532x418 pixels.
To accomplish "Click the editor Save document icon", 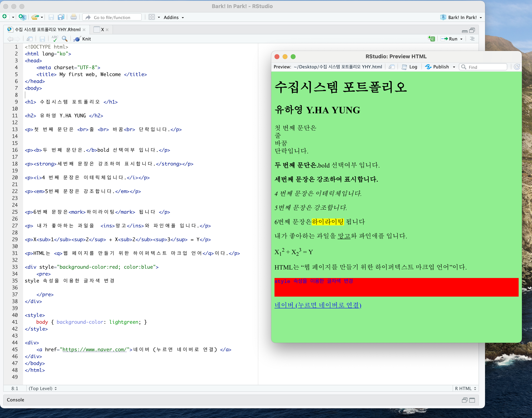I will pyautogui.click(x=42, y=39).
